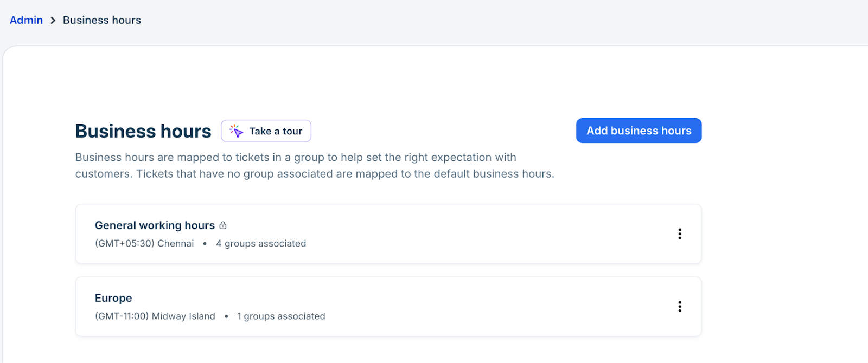
Task: Click the lock icon beside General working hours
Action: (x=223, y=225)
